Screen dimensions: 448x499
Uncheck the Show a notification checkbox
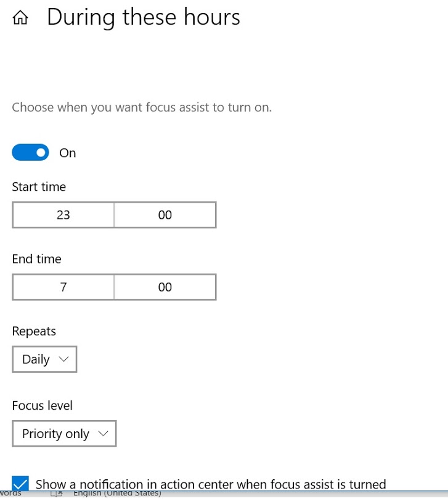click(x=20, y=484)
